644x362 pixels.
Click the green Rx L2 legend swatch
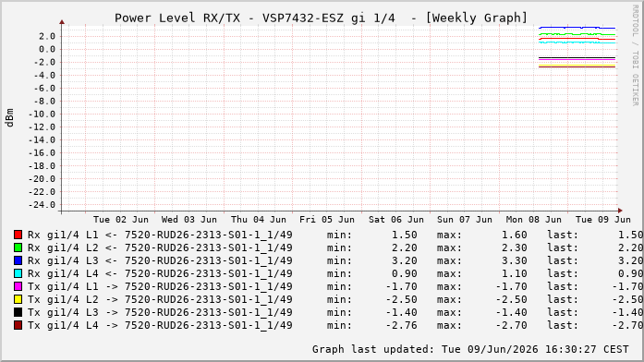pyautogui.click(x=18, y=247)
